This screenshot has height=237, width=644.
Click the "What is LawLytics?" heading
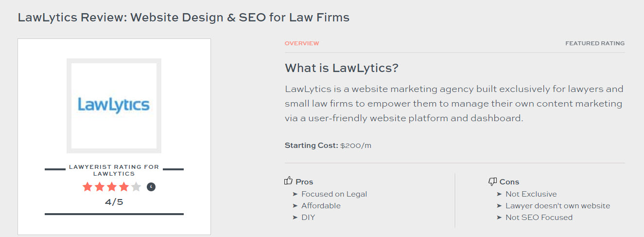coord(342,68)
